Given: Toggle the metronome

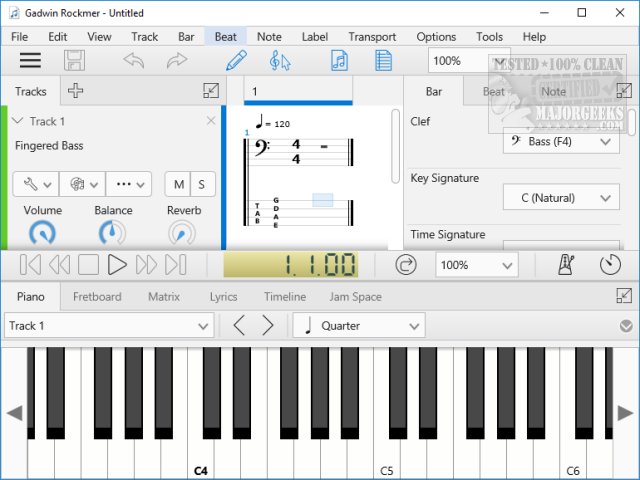Looking at the screenshot, I should pos(566,264).
